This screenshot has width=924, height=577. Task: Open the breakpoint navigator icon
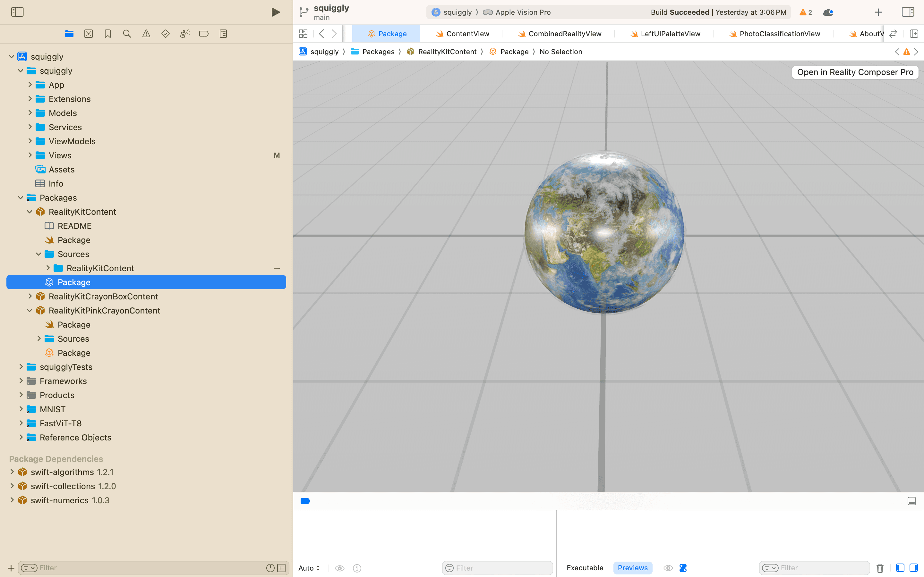click(x=204, y=34)
